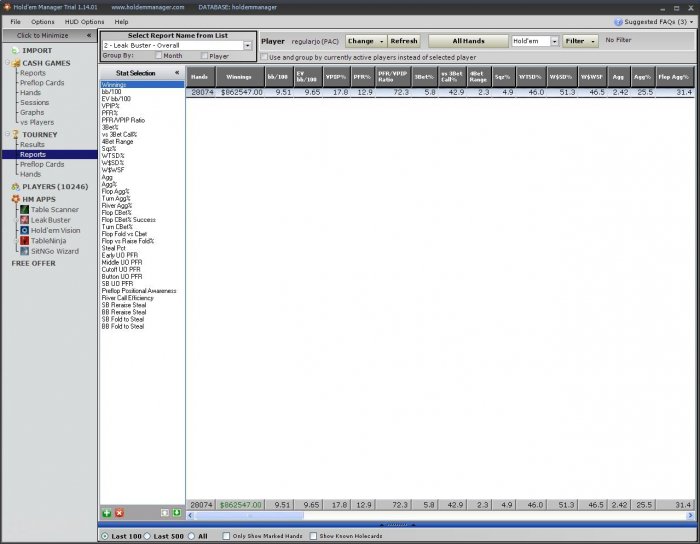Click the Suggested FAQs help icon
The image size is (700, 544).
618,22
